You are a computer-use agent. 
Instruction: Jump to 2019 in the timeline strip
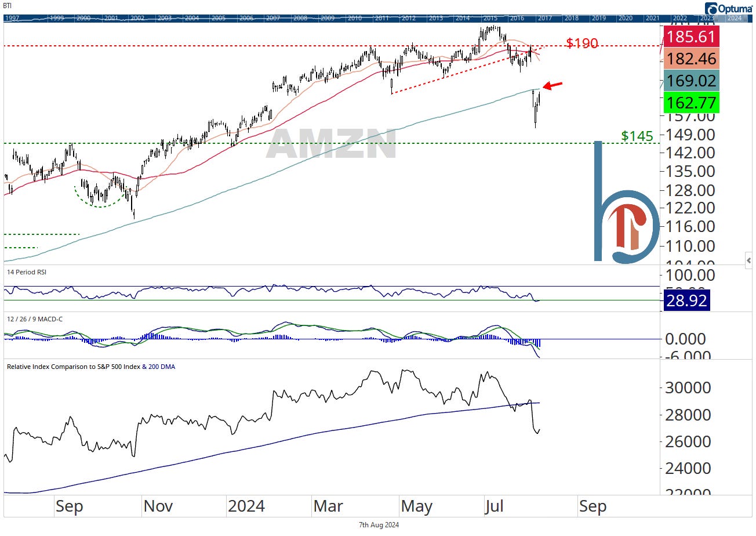pos(598,18)
